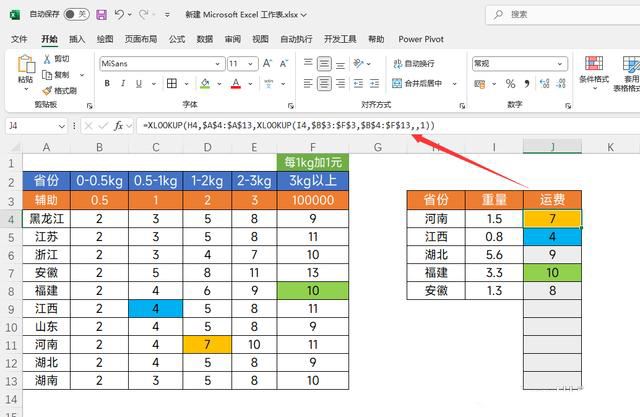640x417 pixels.
Task: Switch to the 页面布局 tab
Action: (141, 39)
